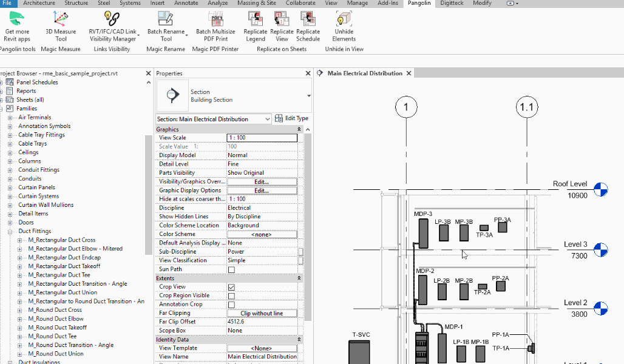Click the Get more Revit apps icon

17,19
